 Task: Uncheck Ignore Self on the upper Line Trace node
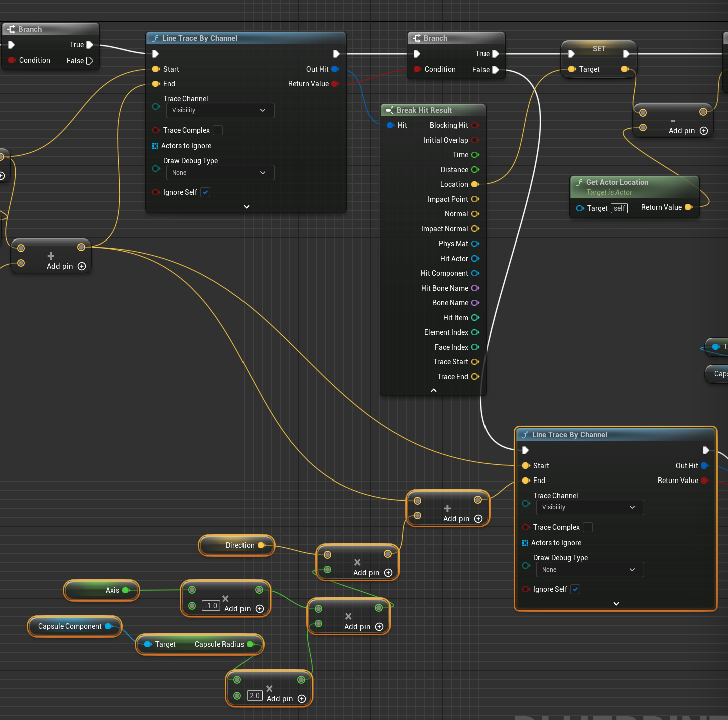205,192
